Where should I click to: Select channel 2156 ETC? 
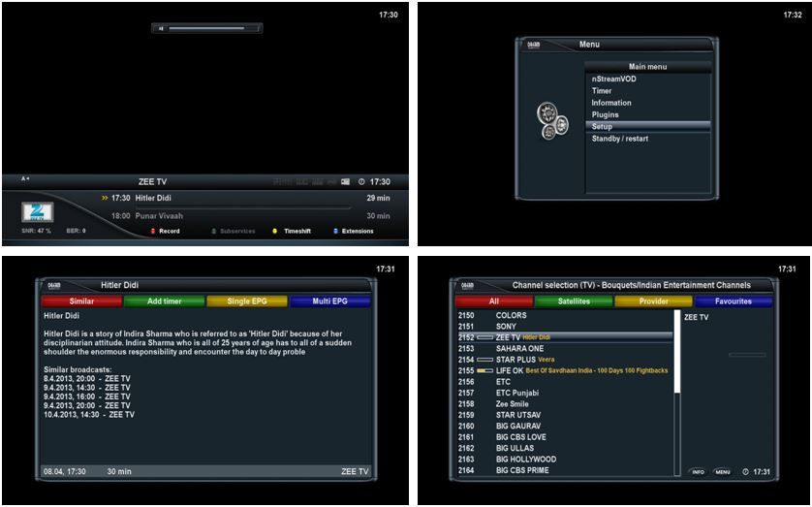tap(565, 382)
